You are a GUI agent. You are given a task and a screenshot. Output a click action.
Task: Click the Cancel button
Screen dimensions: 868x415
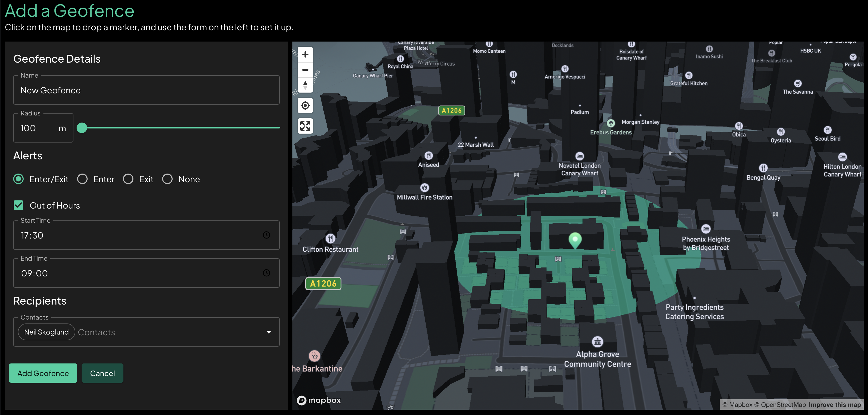point(102,373)
